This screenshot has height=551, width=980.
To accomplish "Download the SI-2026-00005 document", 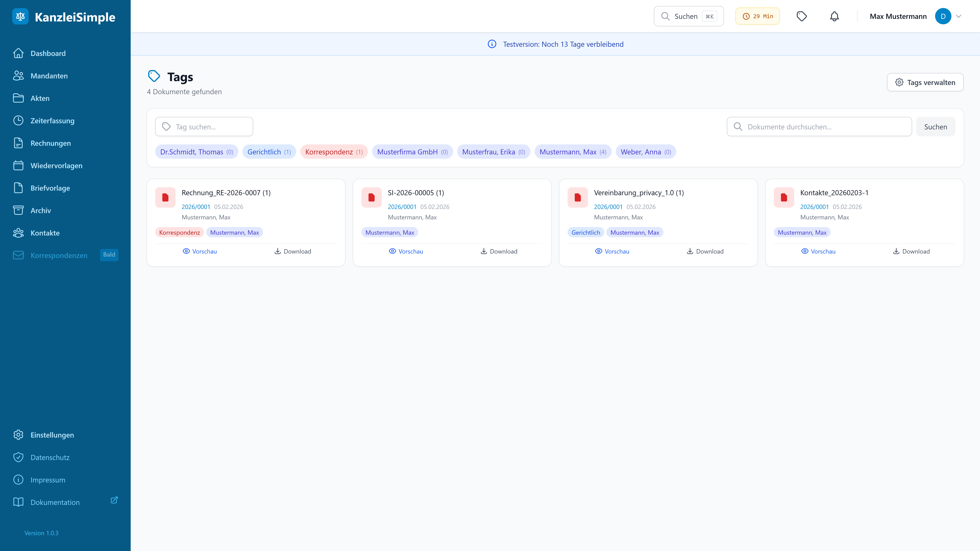I will (499, 251).
